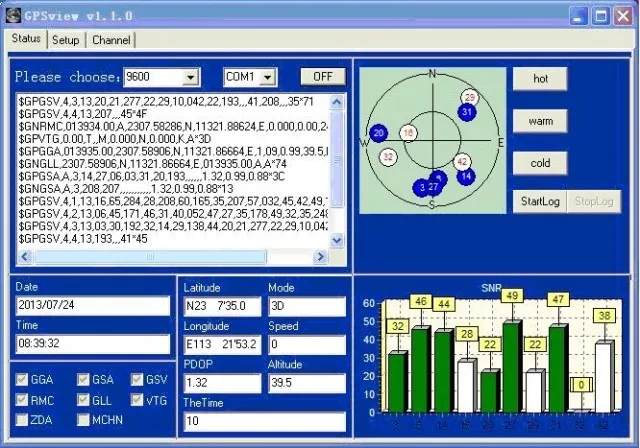640x448 pixels.
Task: Click the Altitude field showing 39.5
Action: point(307,383)
